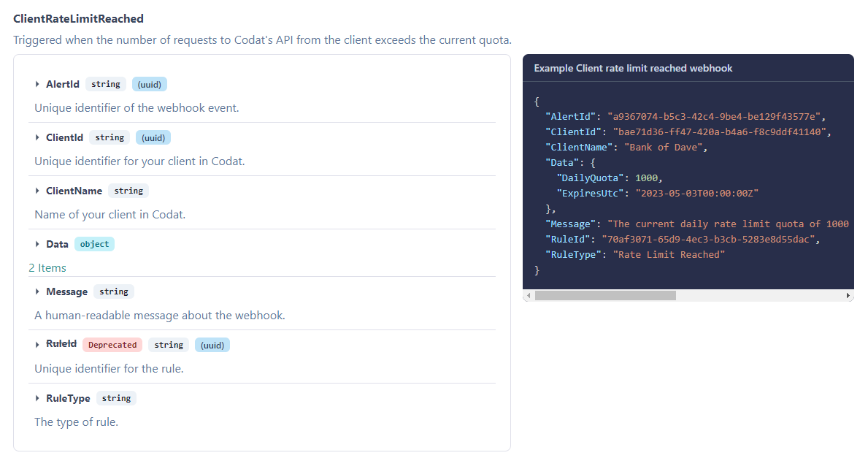
Task: Click the Deprecated badge on RuleId
Action: pos(112,344)
